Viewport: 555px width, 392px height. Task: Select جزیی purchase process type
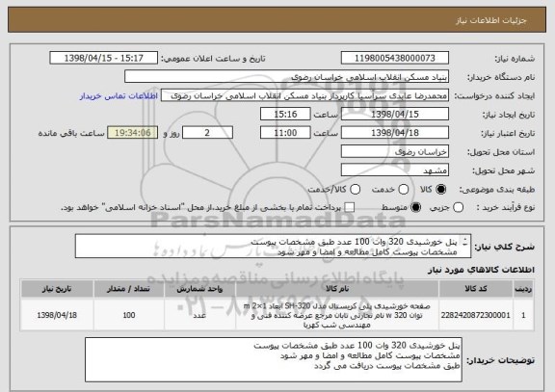click(x=459, y=208)
